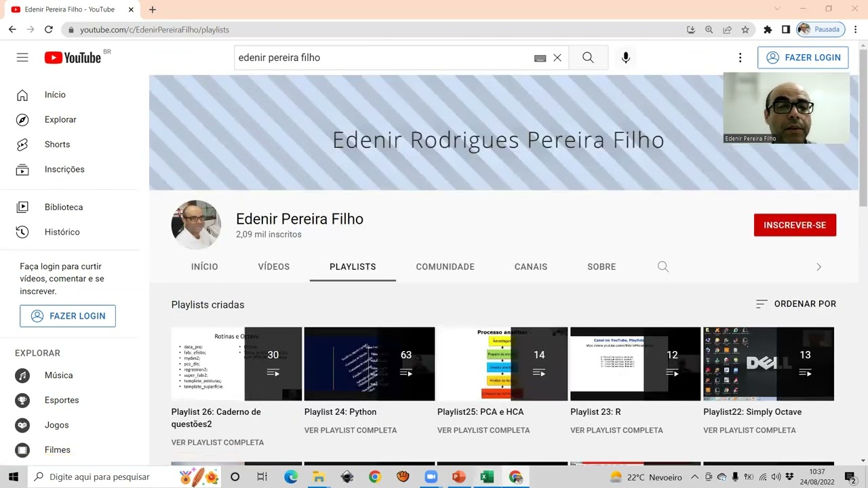Open Excel from taskbar
The width and height of the screenshot is (868, 488).
point(486,477)
